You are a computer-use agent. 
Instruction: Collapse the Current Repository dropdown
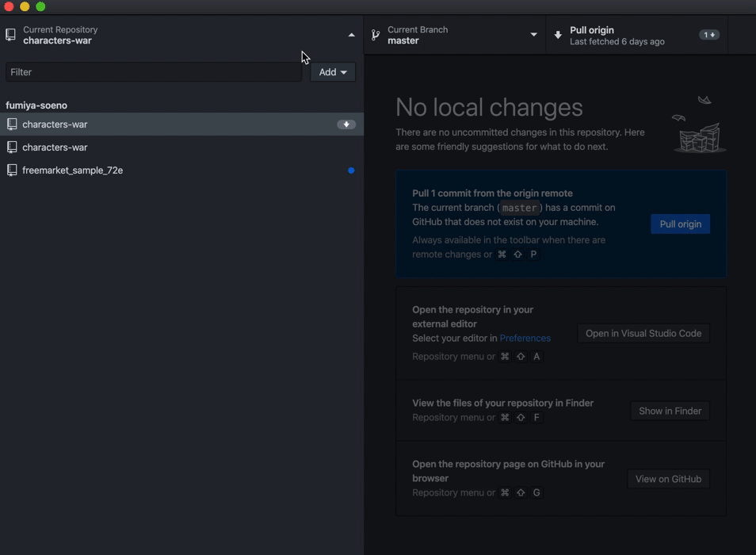click(351, 35)
